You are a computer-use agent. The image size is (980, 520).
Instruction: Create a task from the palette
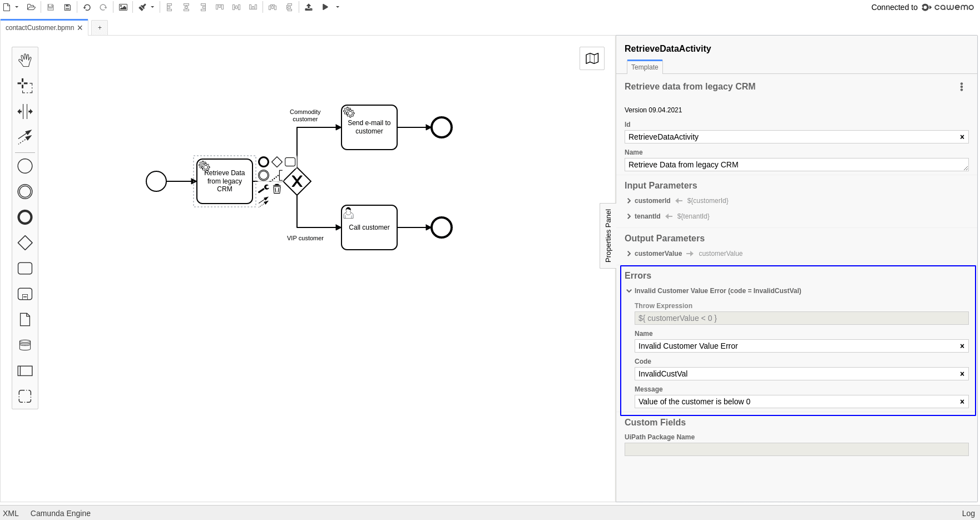(x=25, y=269)
